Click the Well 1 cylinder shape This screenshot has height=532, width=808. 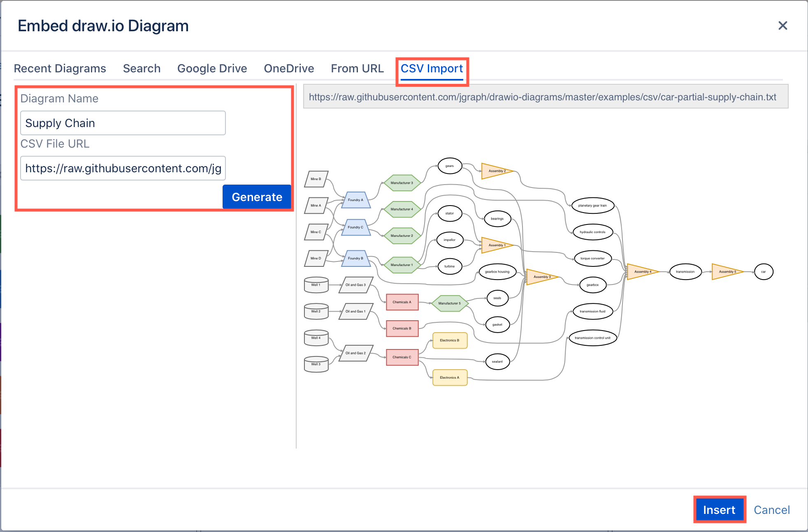(316, 285)
